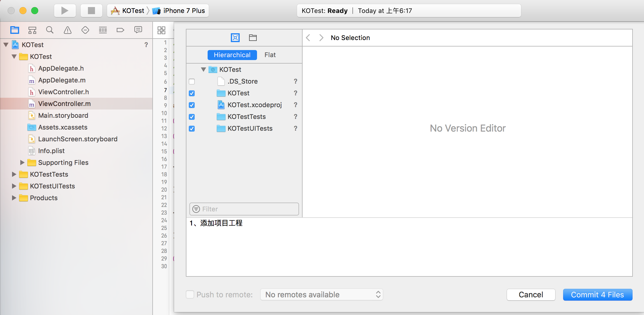Click the project status question mark in navigator
Screen dimensions: 644x315
(x=146, y=45)
